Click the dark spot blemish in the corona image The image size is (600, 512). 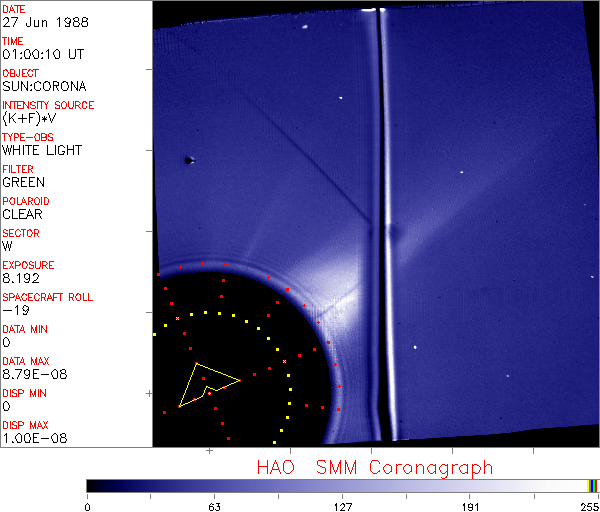coord(188,160)
